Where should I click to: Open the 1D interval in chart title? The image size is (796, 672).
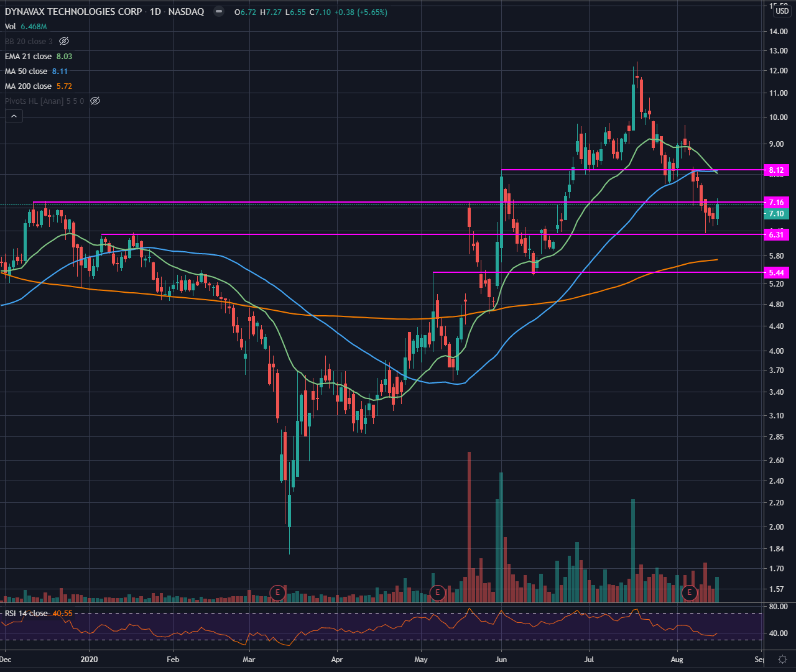pyautogui.click(x=155, y=12)
